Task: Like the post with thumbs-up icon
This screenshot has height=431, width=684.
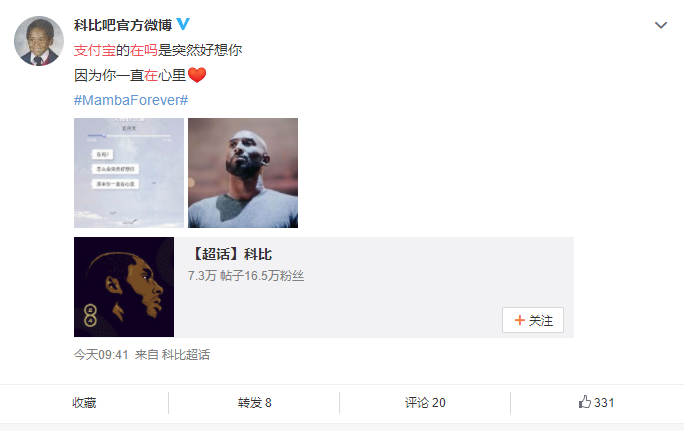Action: tap(596, 402)
